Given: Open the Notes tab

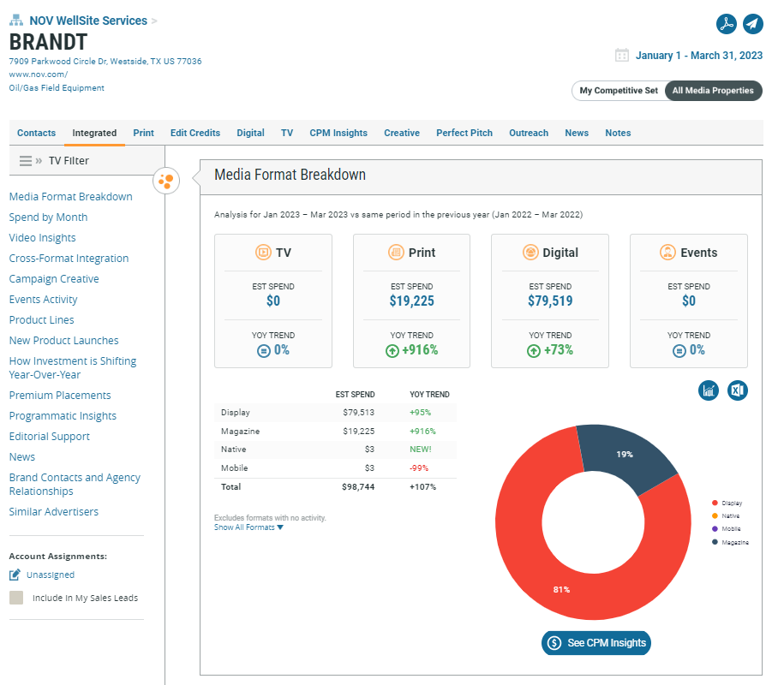Looking at the screenshot, I should [618, 133].
